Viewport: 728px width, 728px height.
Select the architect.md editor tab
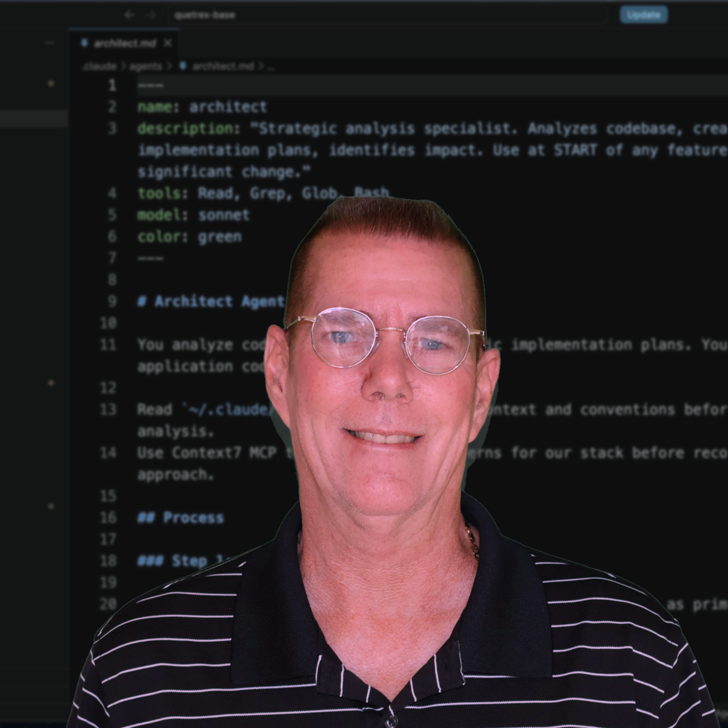tap(124, 43)
